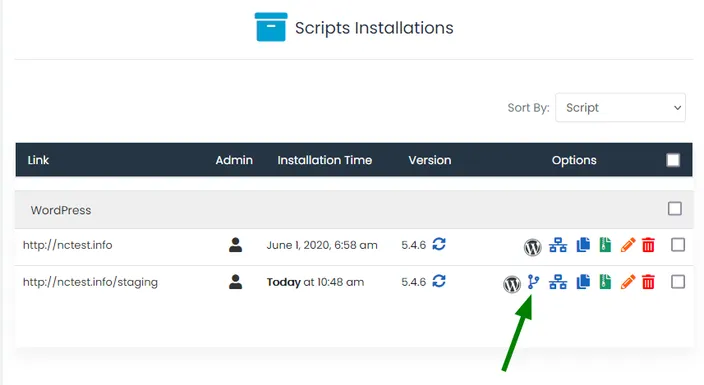
Task: Click the Installation Time column header
Action: [325, 160]
